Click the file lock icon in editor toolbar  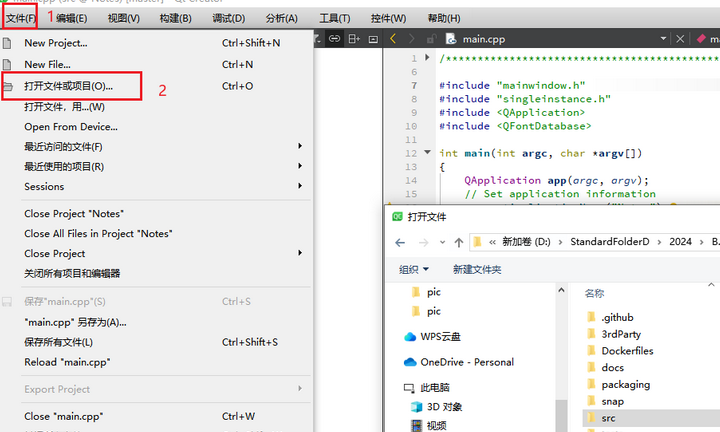coord(431,39)
